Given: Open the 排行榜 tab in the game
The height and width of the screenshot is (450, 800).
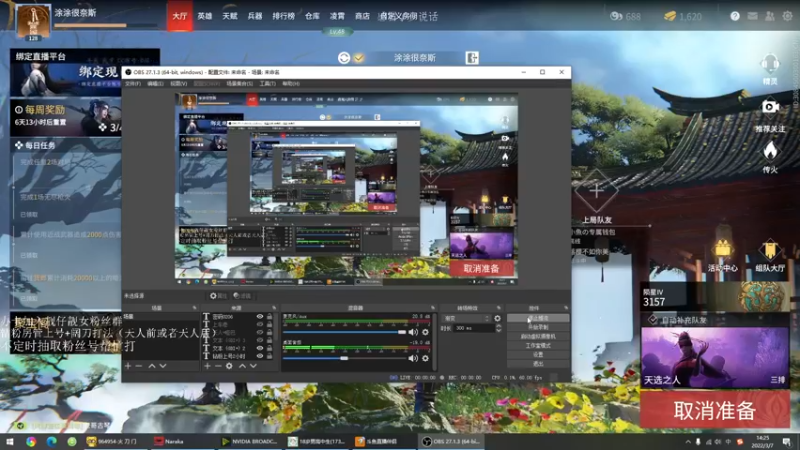Looking at the screenshot, I should pyautogui.click(x=284, y=16).
